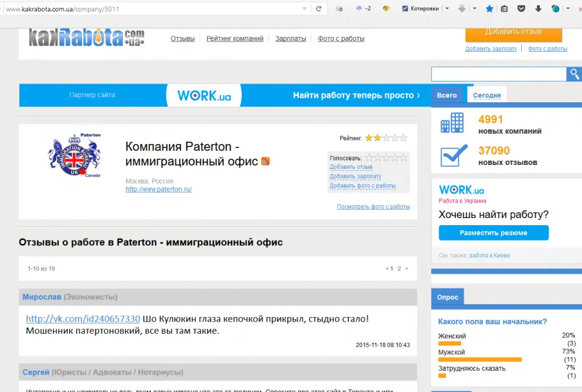The width and height of the screenshot is (582, 392).
Task: Click the gold coin toolbar icon
Action: click(x=386, y=8)
